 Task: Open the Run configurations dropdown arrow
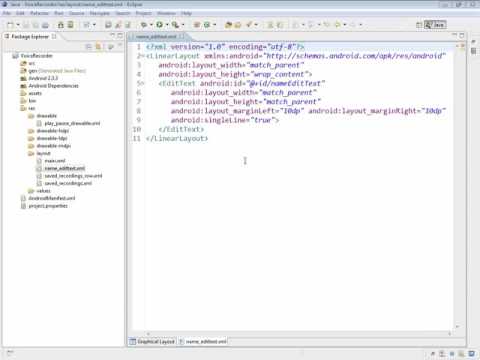(x=167, y=25)
